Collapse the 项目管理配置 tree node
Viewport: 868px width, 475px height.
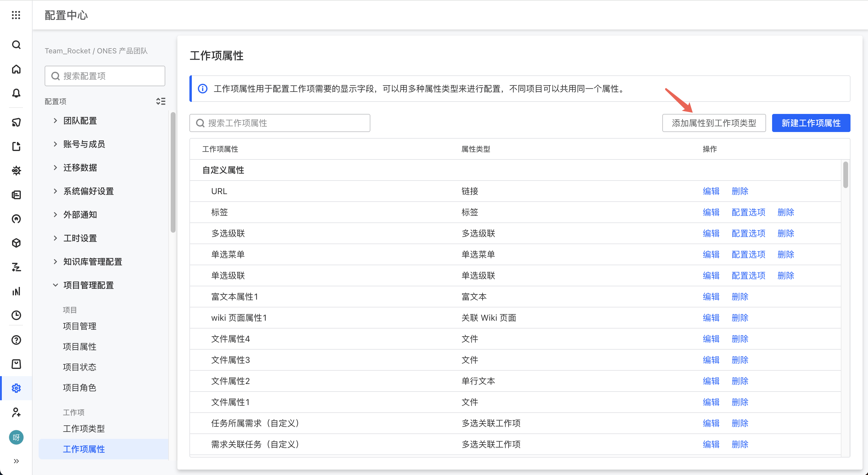pos(55,285)
